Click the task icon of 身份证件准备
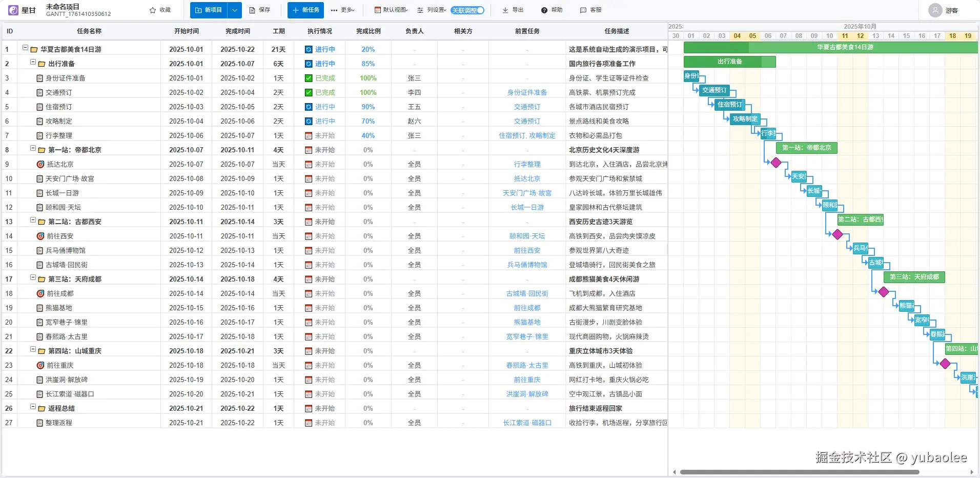The height and width of the screenshot is (478, 980). (x=40, y=78)
